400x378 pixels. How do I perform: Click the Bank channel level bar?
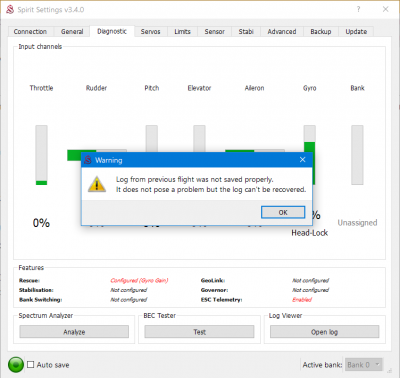[x=357, y=155]
